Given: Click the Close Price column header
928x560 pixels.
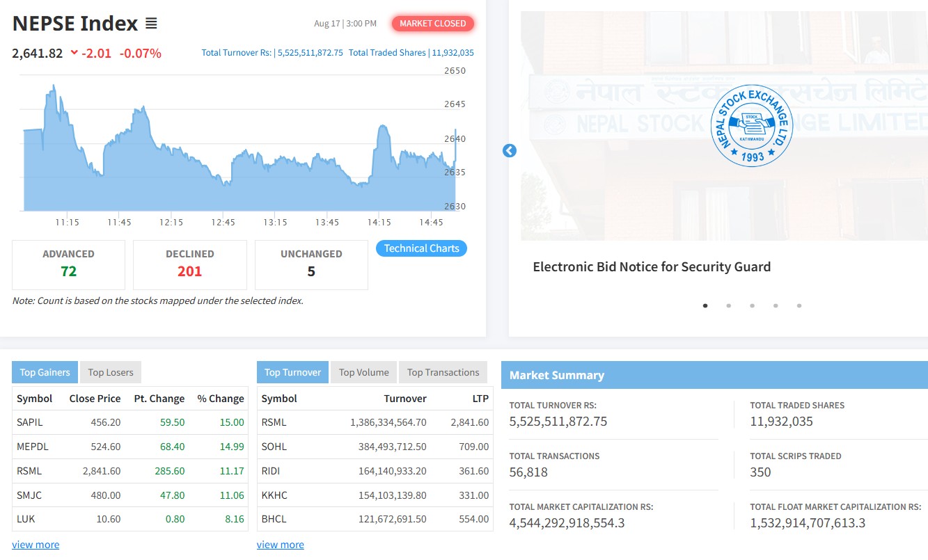Looking at the screenshot, I should click(95, 399).
